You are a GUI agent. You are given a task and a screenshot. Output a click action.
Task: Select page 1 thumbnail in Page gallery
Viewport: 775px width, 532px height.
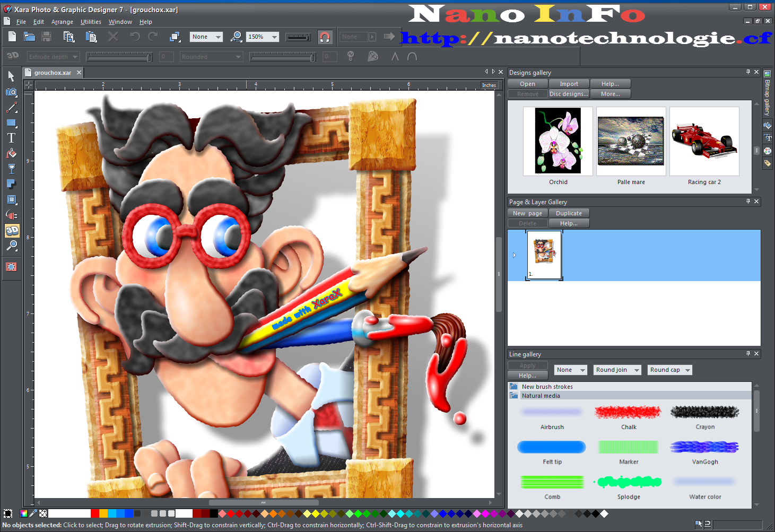544,255
